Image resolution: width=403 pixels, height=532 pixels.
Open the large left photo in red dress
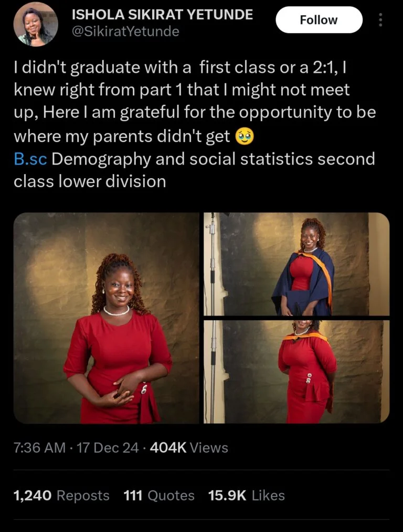click(107, 318)
